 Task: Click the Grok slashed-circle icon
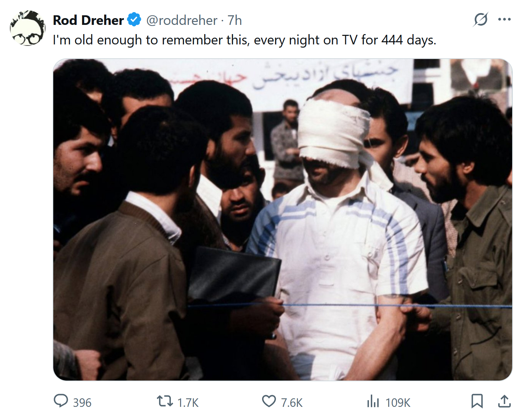481,20
